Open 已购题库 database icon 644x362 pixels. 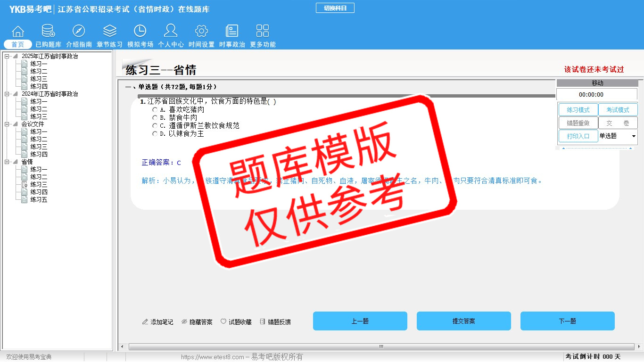[48, 32]
